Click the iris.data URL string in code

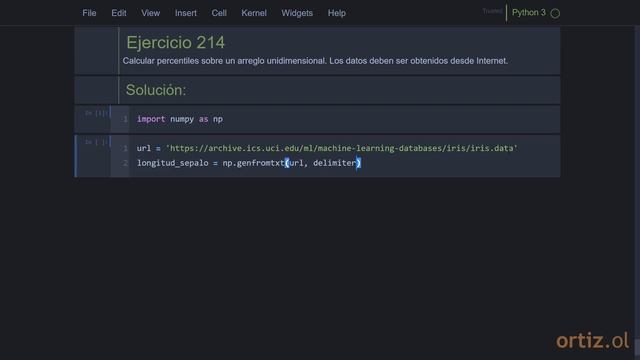pos(342,148)
